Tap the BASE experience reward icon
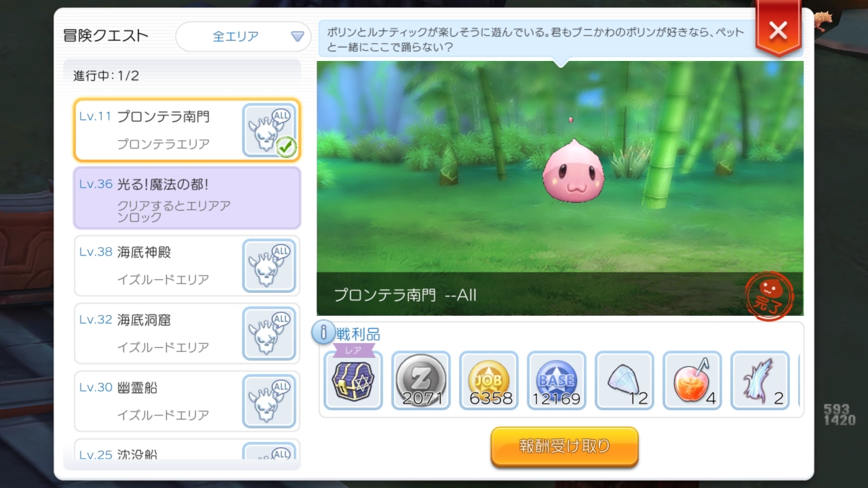The image size is (868, 488). [x=557, y=380]
